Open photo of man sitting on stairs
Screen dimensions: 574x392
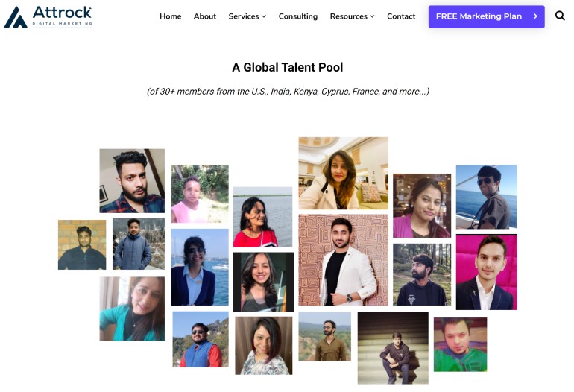pyautogui.click(x=393, y=347)
